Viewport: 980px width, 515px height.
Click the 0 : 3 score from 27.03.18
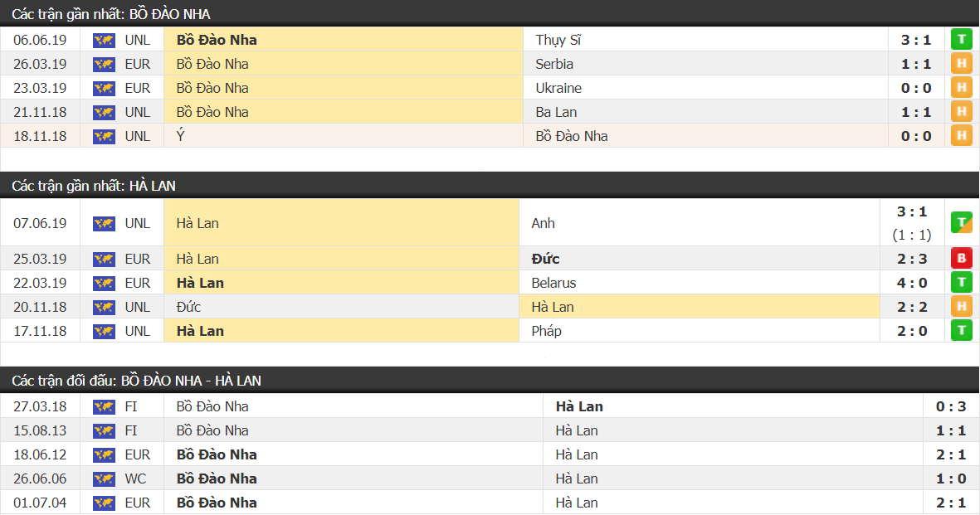pyautogui.click(x=951, y=407)
